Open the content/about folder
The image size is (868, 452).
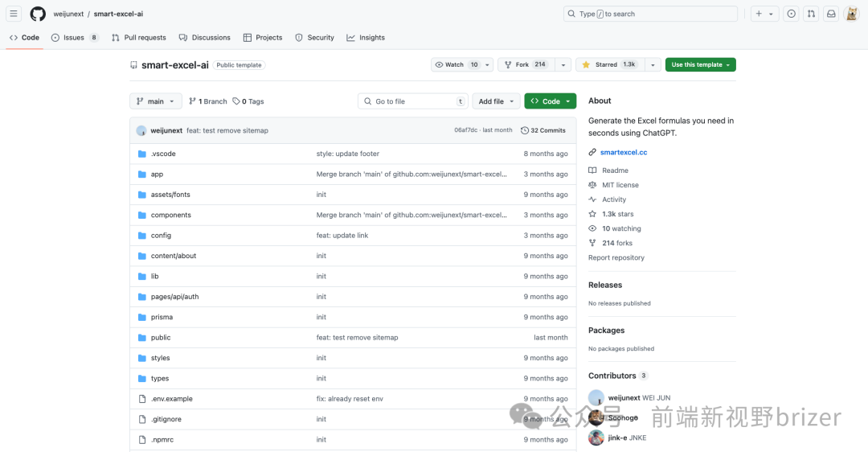174,256
